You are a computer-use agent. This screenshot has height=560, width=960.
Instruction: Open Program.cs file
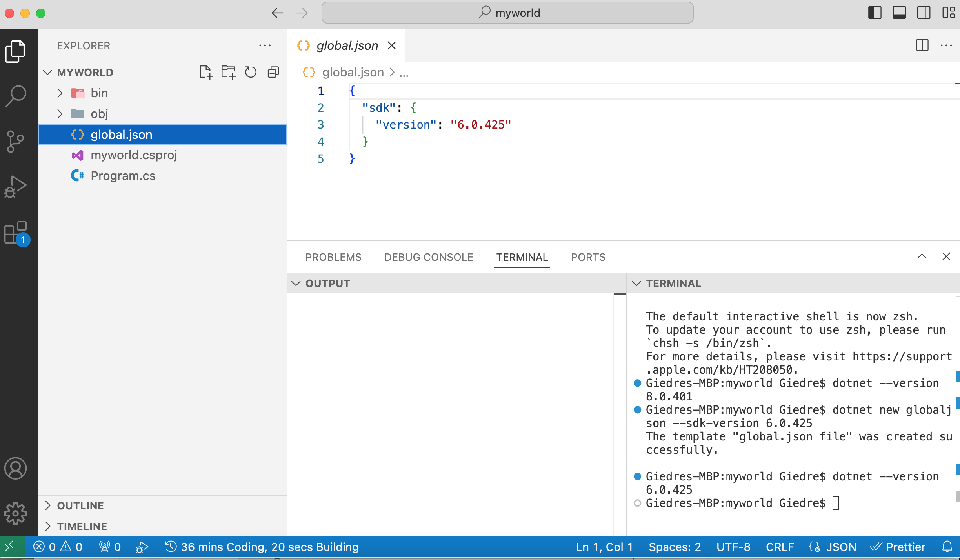(162, 176)
